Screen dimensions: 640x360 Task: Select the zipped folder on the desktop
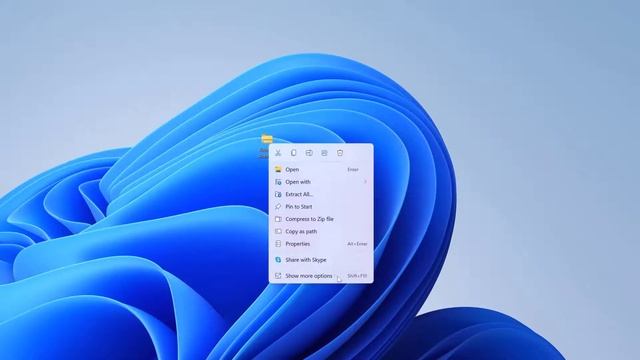coord(267,140)
